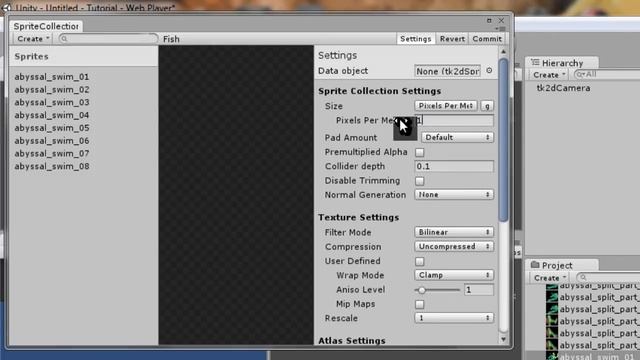Click the scroll-down arrow of the Settings panel
The height and width of the screenshot is (360, 640).
click(x=503, y=339)
